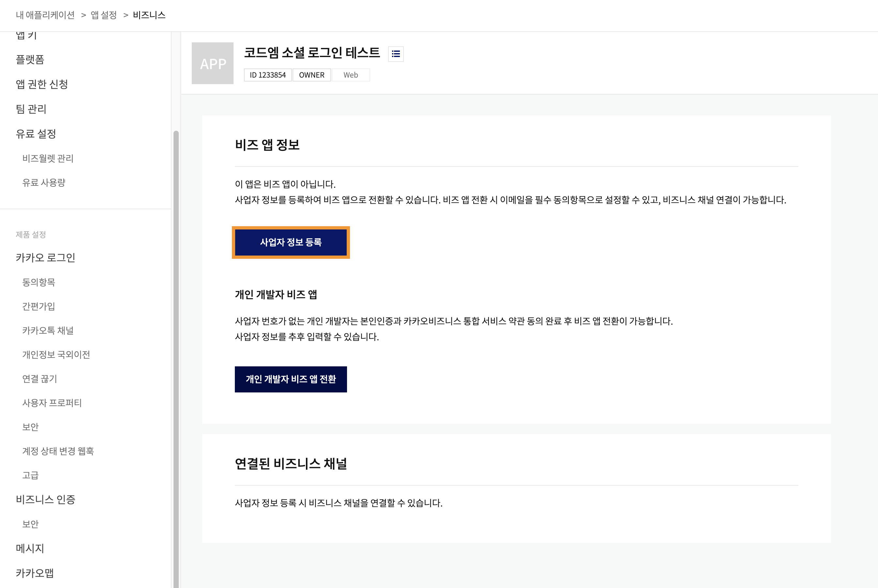The height and width of the screenshot is (588, 878).
Task: Open 개인정보 국외이전 submenu
Action: coord(56,354)
